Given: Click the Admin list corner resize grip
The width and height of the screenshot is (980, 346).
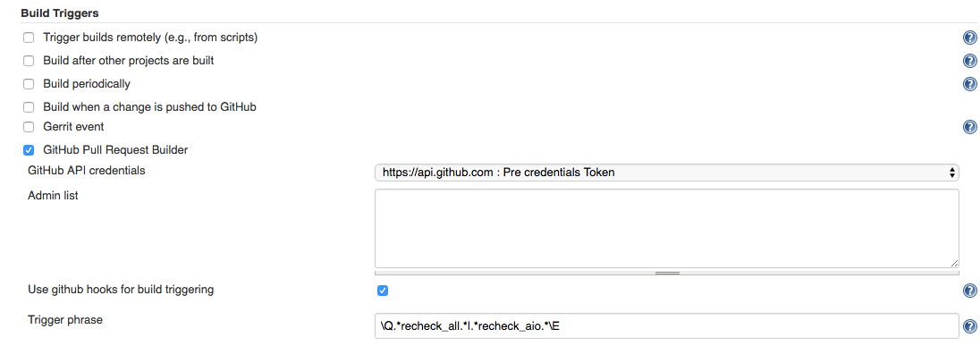Looking at the screenshot, I should click(x=954, y=264).
